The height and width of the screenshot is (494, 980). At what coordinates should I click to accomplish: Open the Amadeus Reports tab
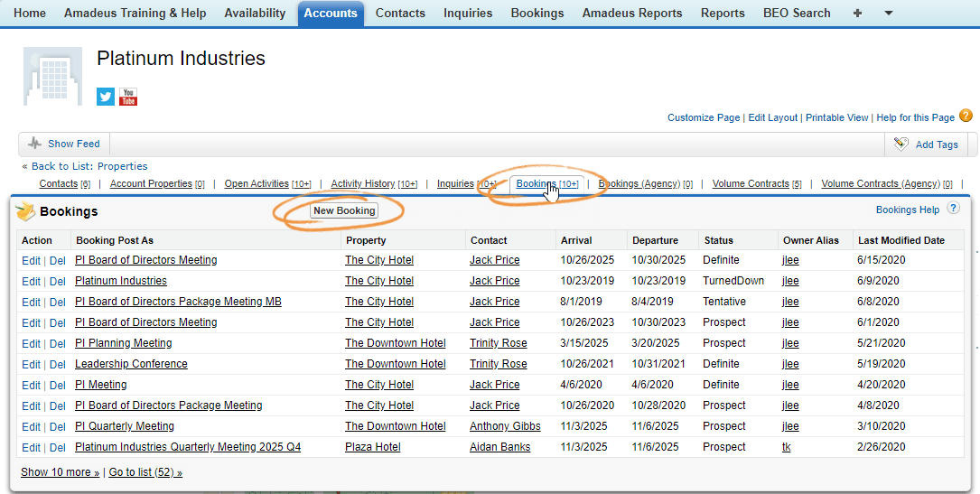(632, 14)
